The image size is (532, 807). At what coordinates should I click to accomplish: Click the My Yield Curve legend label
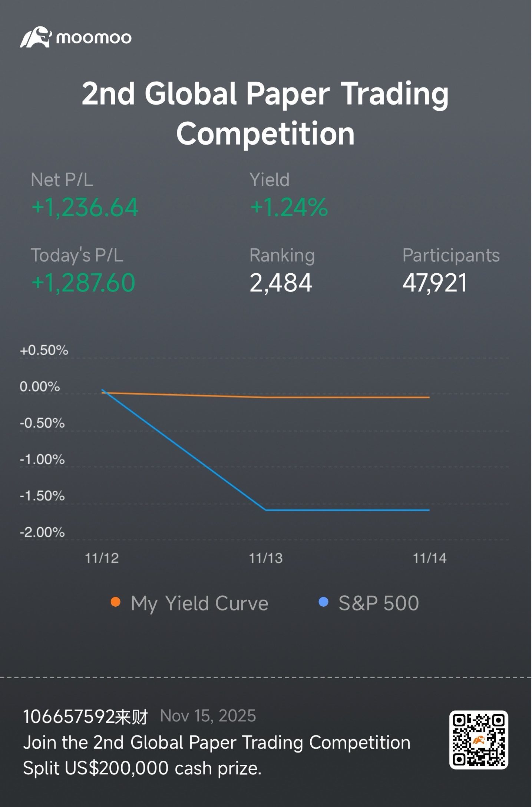pos(199,604)
